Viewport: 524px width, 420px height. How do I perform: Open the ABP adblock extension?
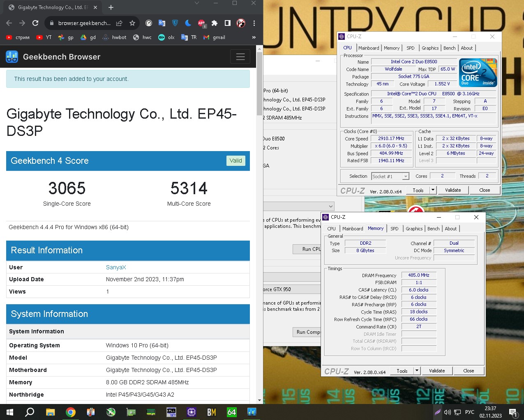pyautogui.click(x=201, y=23)
